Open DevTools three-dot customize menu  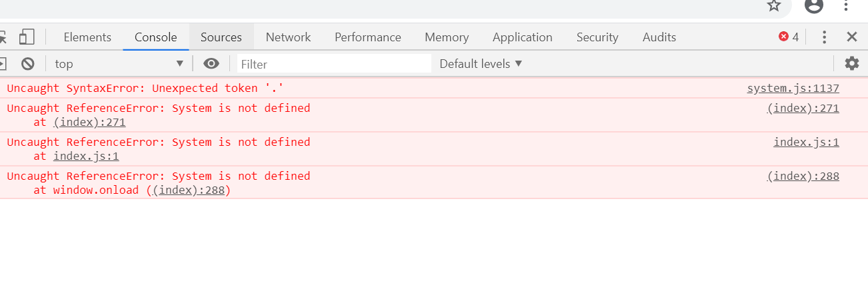click(x=825, y=37)
